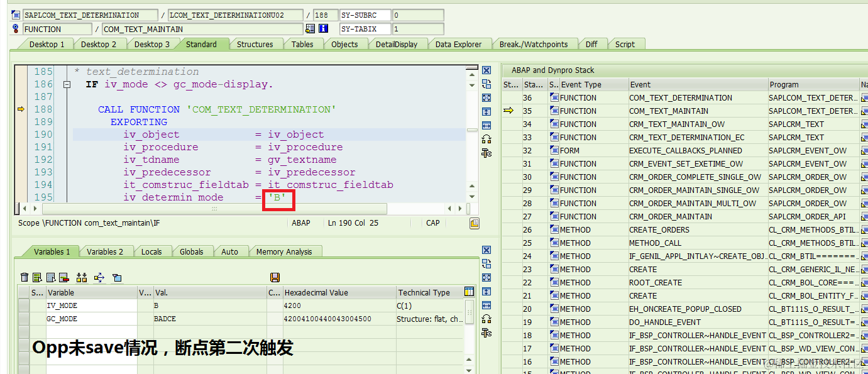Open column layout icon of variables table

point(469,292)
